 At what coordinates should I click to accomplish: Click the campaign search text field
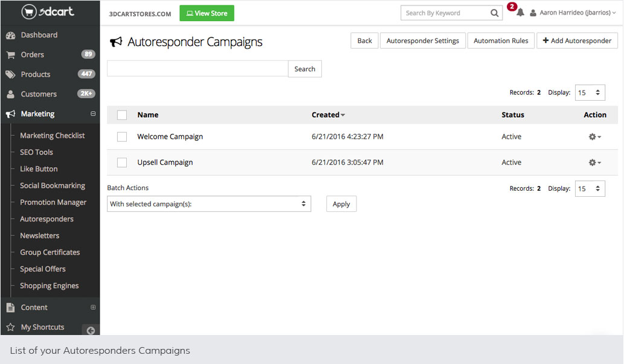(198, 69)
